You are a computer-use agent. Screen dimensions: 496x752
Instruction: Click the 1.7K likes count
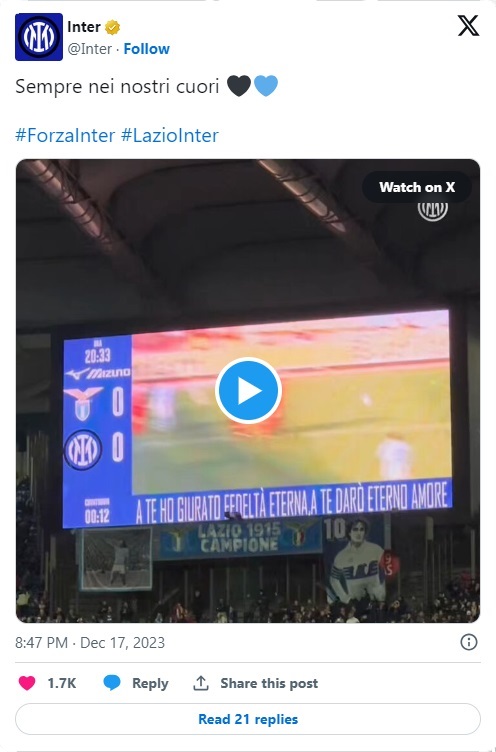tap(61, 683)
